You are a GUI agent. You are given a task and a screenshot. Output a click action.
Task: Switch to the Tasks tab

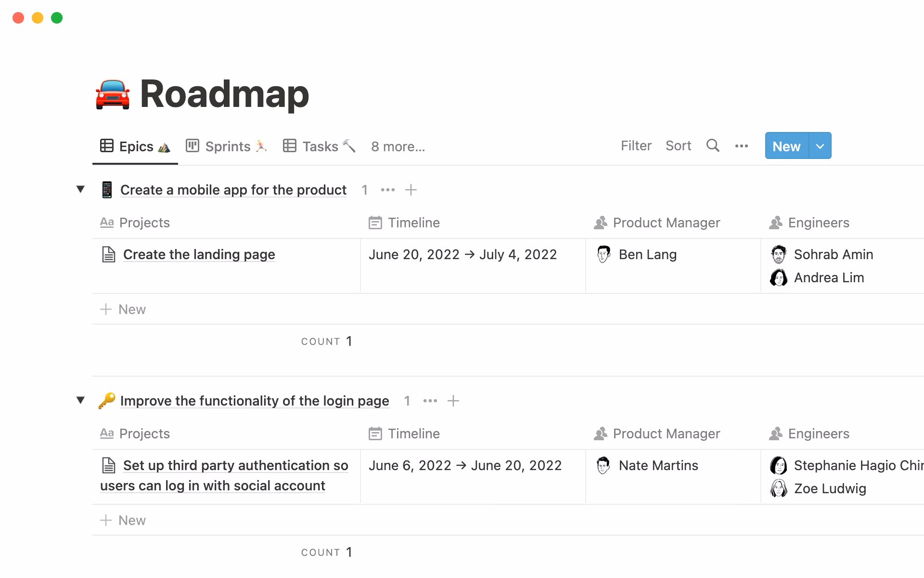point(319,146)
